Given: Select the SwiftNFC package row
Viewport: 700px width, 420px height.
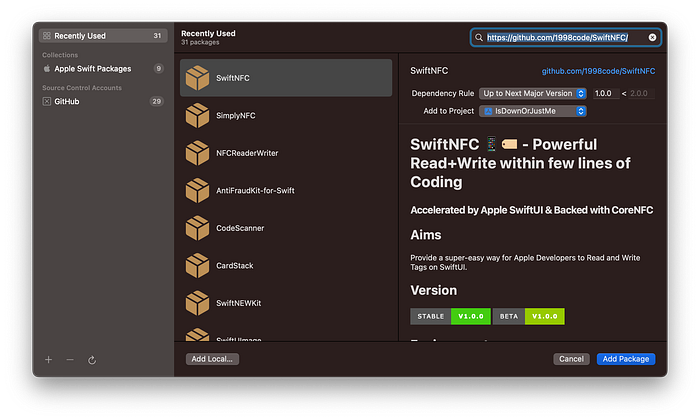Looking at the screenshot, I should (x=286, y=78).
